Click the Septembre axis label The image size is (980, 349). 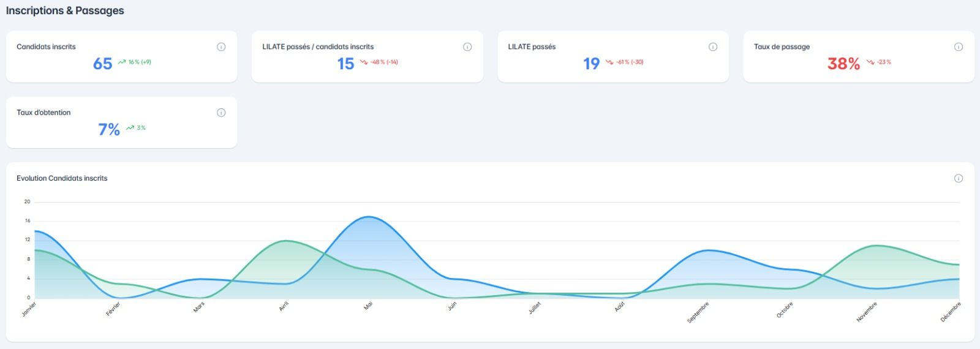[x=698, y=312]
